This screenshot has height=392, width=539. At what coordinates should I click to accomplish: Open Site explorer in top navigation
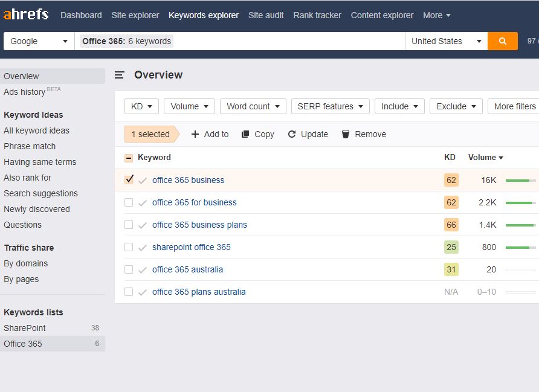[x=135, y=15]
